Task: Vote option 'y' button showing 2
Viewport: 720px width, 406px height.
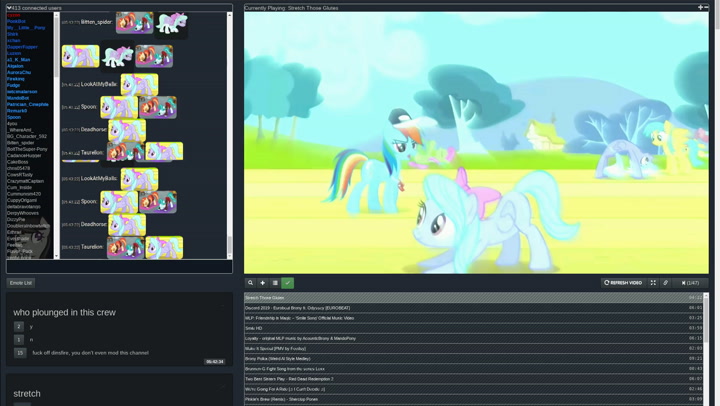Action: [x=18, y=327]
